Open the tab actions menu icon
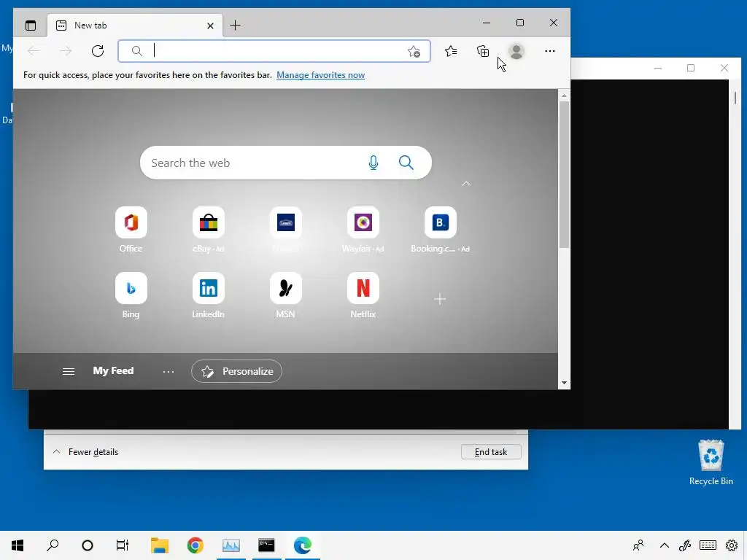The width and height of the screenshot is (747, 560). pos(31,26)
